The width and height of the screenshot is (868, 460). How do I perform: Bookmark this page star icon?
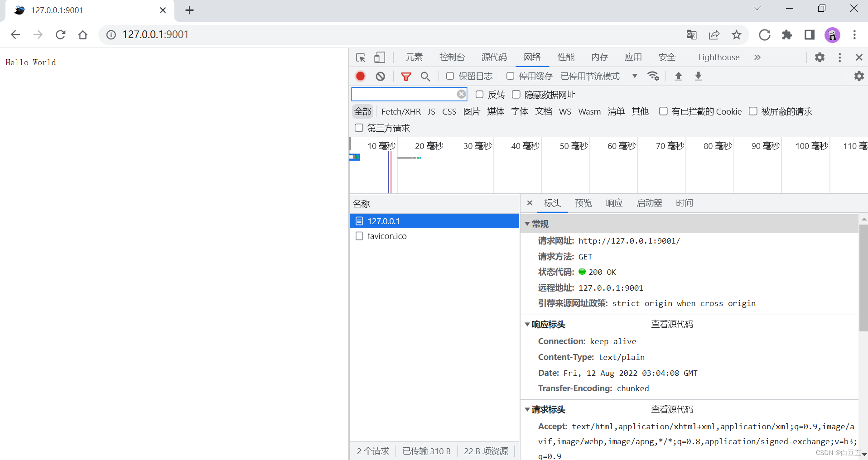737,35
